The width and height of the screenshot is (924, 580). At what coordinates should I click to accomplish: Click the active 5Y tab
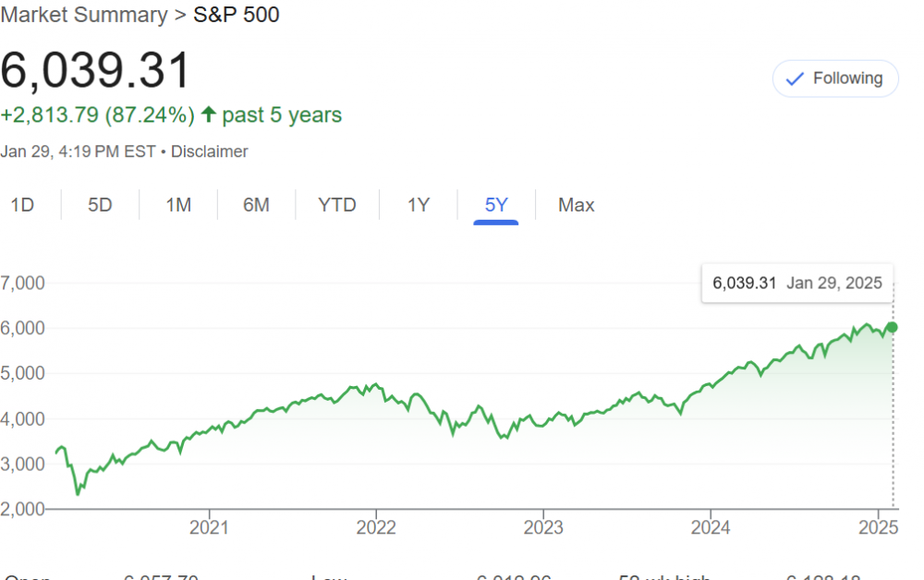point(496,205)
